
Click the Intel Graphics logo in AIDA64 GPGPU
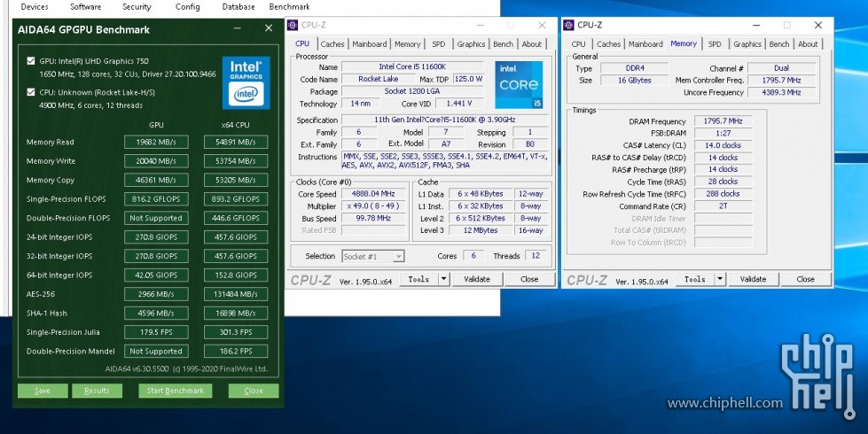pos(246,82)
